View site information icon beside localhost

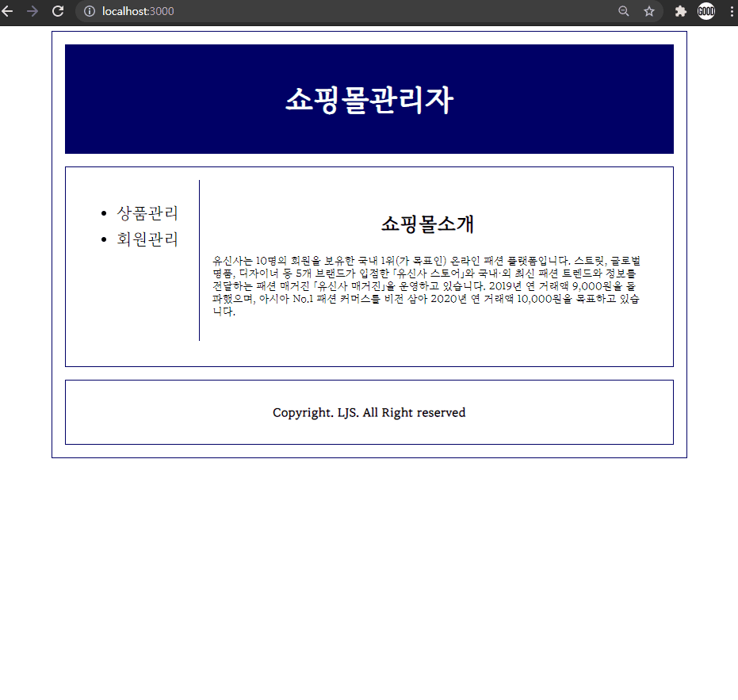pyautogui.click(x=90, y=11)
